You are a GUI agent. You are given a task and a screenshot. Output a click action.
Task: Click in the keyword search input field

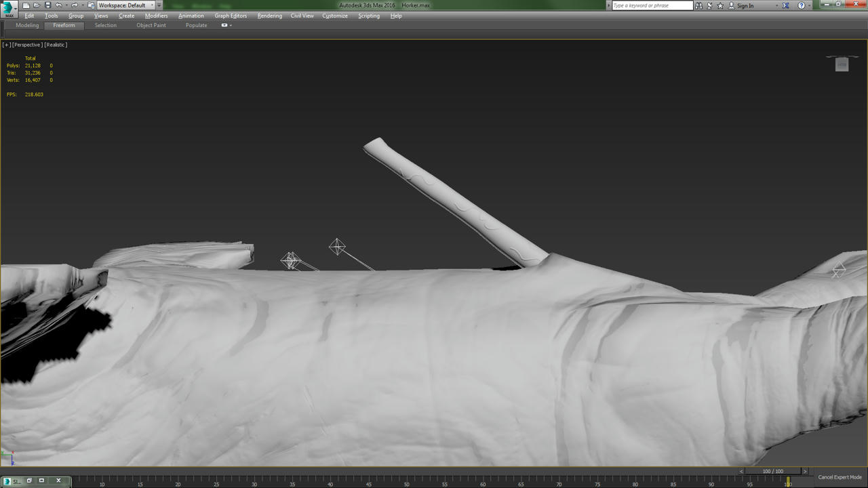pyautogui.click(x=652, y=5)
